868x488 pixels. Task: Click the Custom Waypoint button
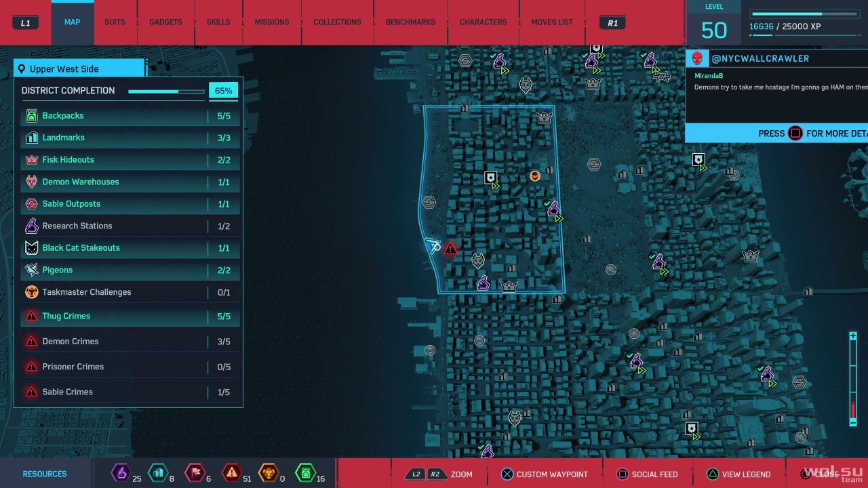pyautogui.click(x=544, y=474)
